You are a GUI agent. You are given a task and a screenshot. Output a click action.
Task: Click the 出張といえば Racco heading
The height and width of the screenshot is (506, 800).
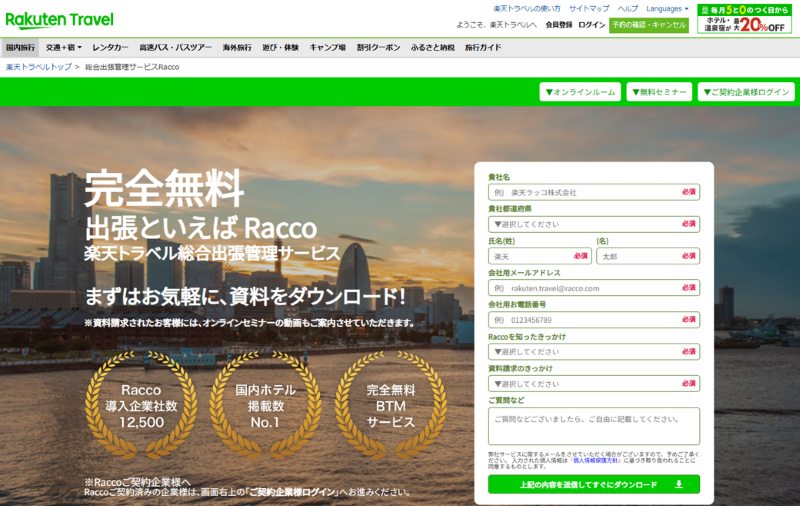(201, 228)
